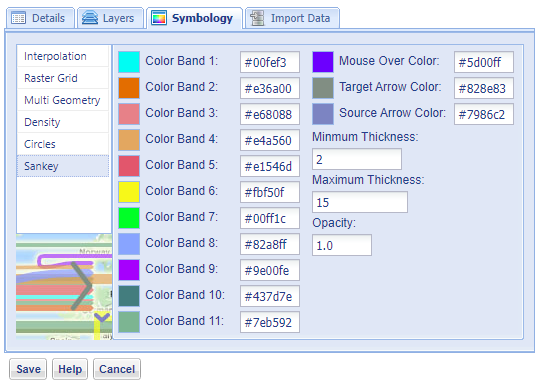Click the Opacity value field
Screen dimensions: 551x388
342,245
